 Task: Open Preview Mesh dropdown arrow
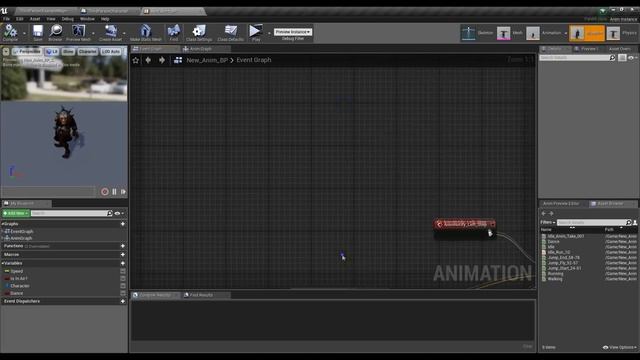click(93, 33)
